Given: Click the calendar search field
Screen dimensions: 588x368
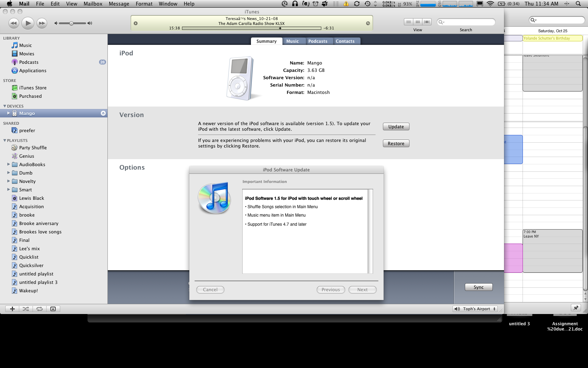Looking at the screenshot, I should click(x=557, y=20).
